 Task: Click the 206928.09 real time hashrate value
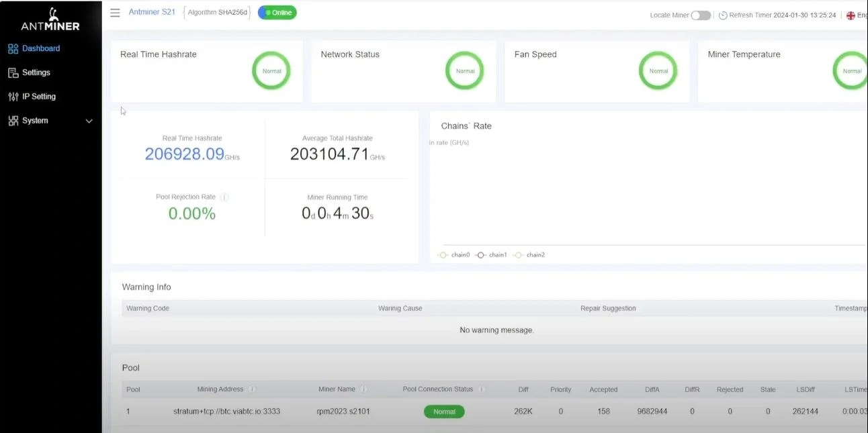[x=185, y=154]
